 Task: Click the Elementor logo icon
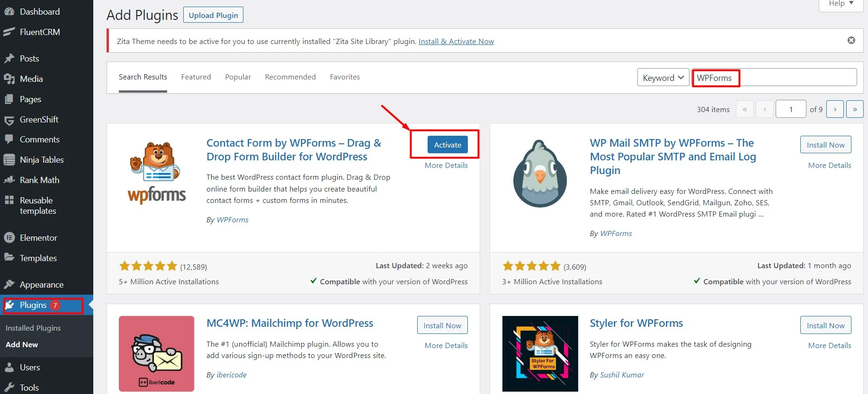click(9, 238)
